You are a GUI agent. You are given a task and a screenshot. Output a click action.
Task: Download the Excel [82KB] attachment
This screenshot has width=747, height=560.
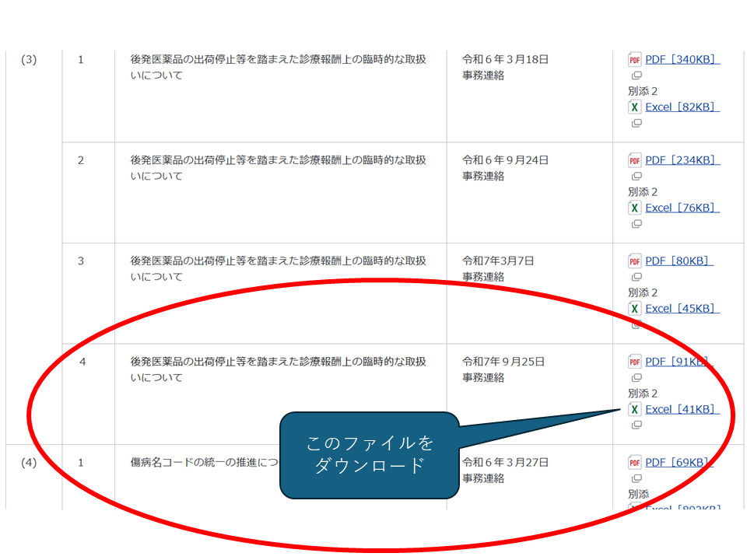click(682, 107)
